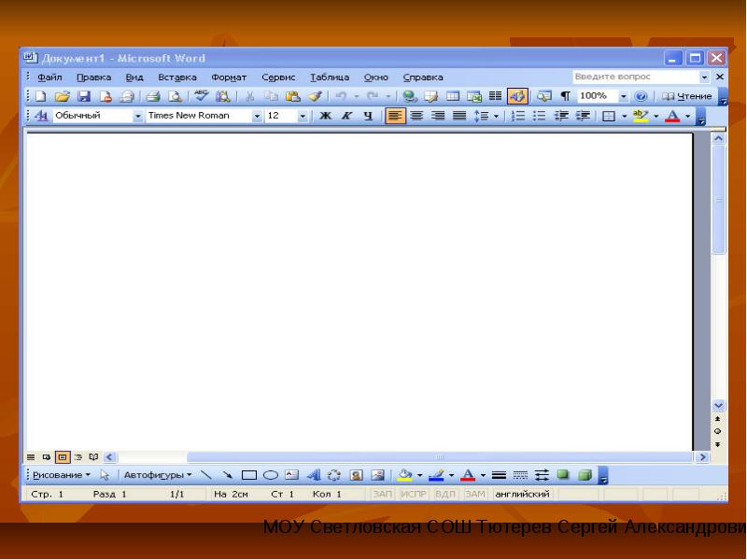
Task: Click the Введите вопрос help field
Action: point(636,77)
